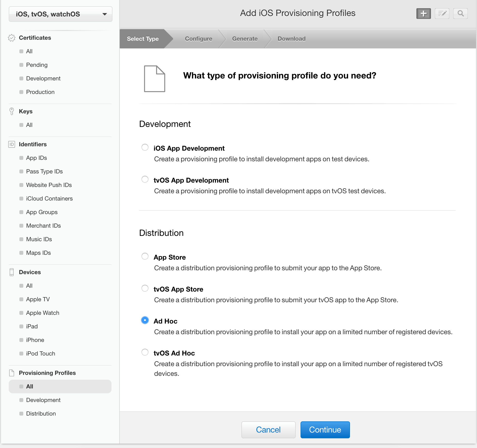Select the tvOS Ad Hoc radio button
477x448 pixels.
coord(145,352)
